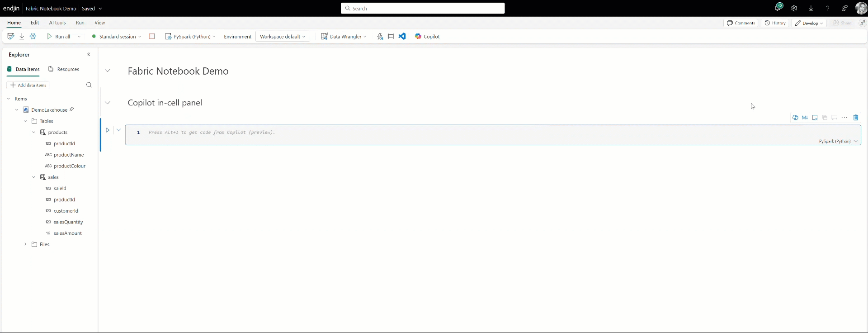Expand run options chevron beside cell run
This screenshot has width=868, height=333.
118,130
